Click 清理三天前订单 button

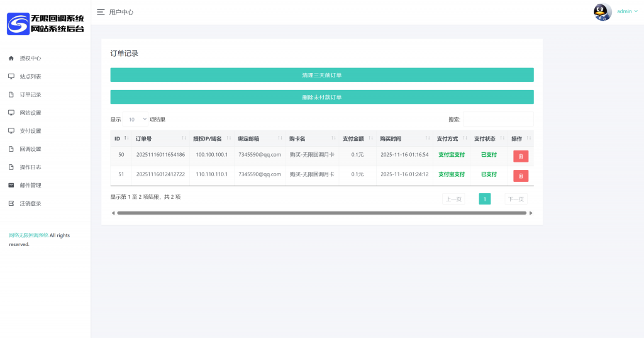click(322, 75)
